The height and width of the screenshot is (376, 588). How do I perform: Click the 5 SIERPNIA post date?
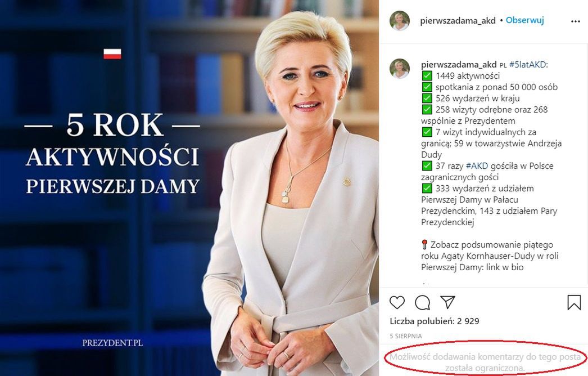tap(406, 336)
